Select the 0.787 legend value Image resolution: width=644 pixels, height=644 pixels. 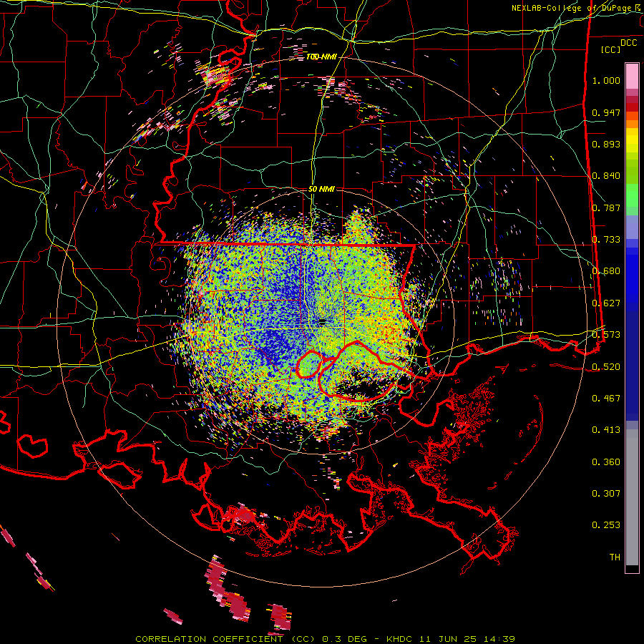click(606, 208)
